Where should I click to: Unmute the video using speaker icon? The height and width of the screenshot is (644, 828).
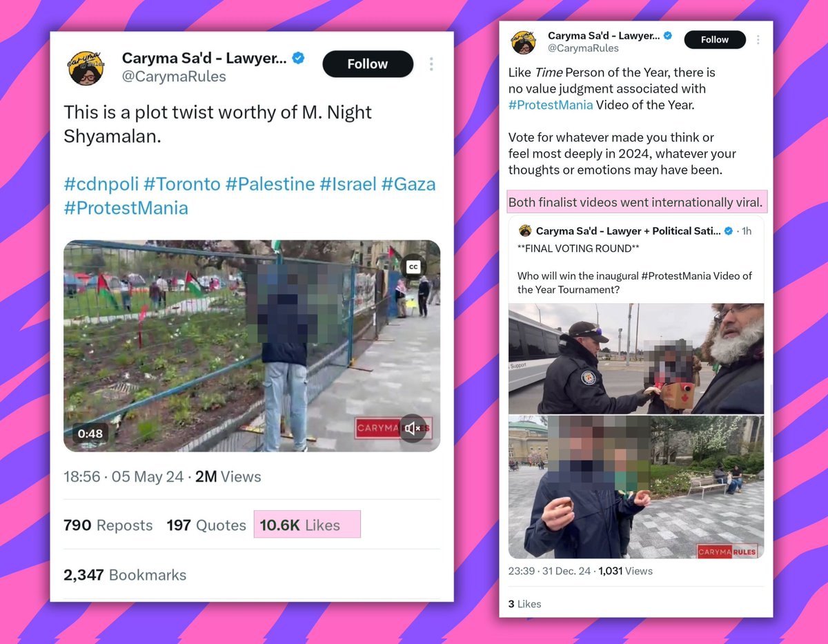[x=412, y=429]
